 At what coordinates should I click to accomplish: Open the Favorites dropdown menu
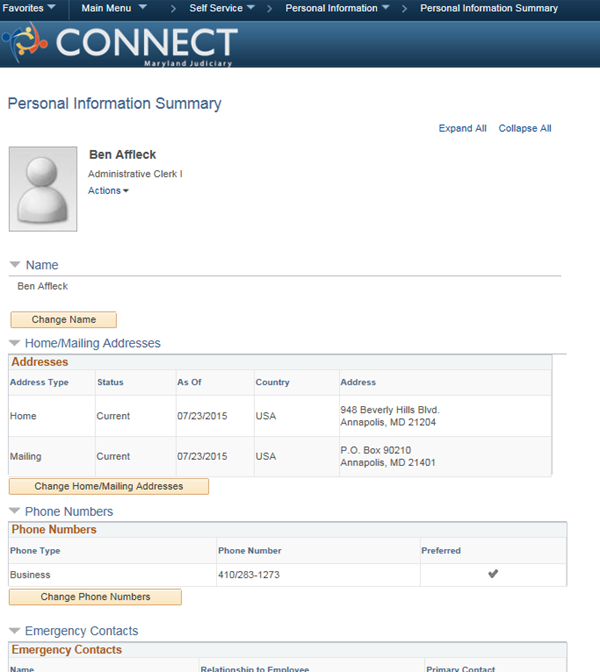coord(30,8)
